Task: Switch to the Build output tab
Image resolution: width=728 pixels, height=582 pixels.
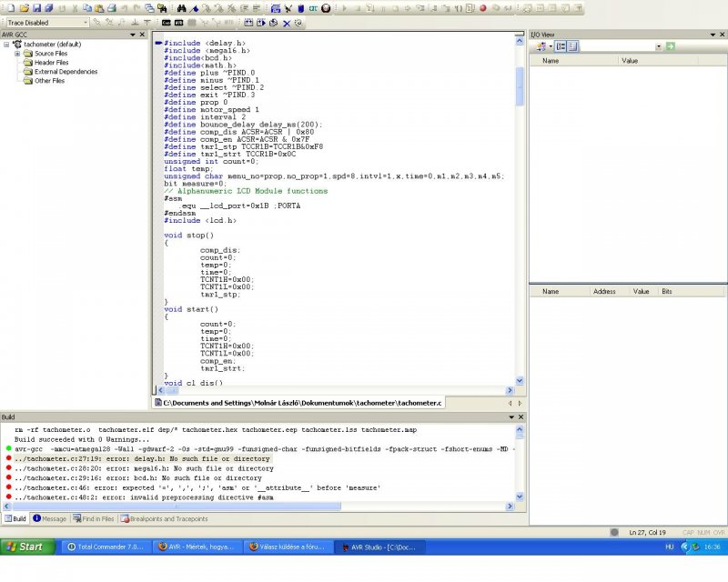Action: (15, 518)
